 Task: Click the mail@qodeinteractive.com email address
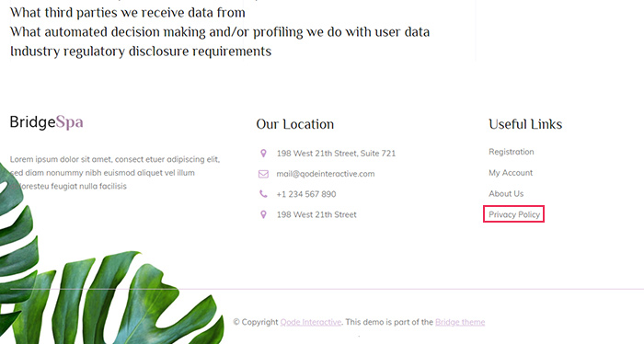point(326,174)
